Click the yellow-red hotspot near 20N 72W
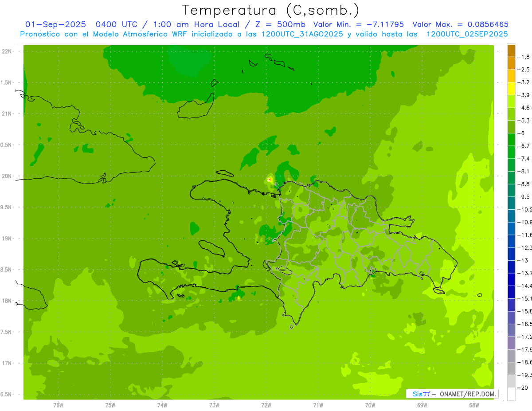532x411 pixels. [x=269, y=180]
